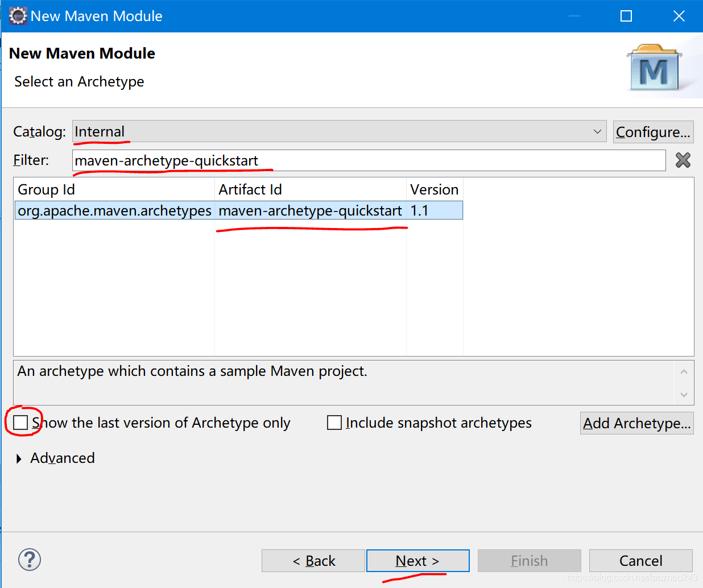The height and width of the screenshot is (588, 703).
Task: Expand the Advanced section
Action: (x=19, y=458)
